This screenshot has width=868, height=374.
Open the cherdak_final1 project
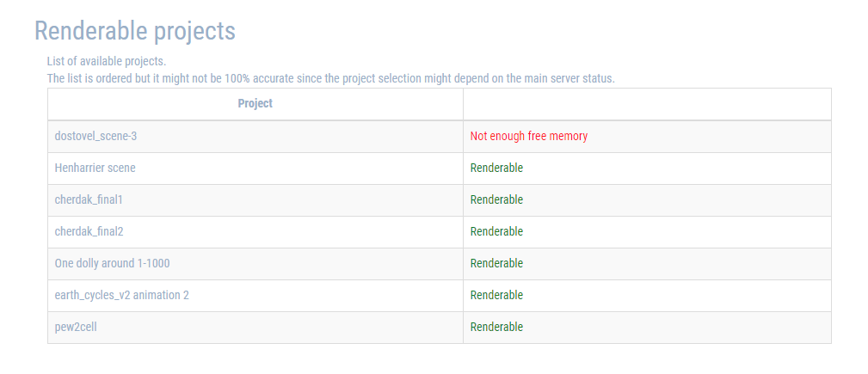point(89,199)
